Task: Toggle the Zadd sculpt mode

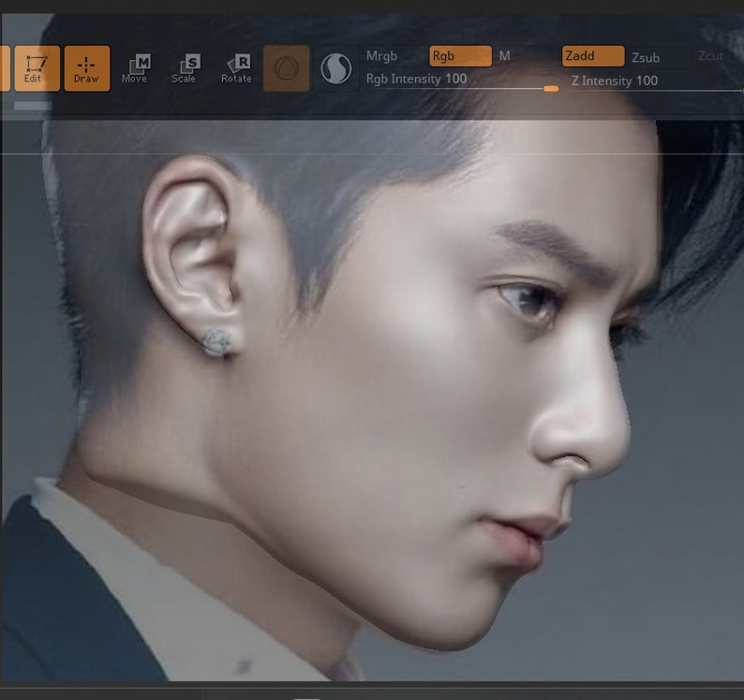Action: (x=593, y=56)
